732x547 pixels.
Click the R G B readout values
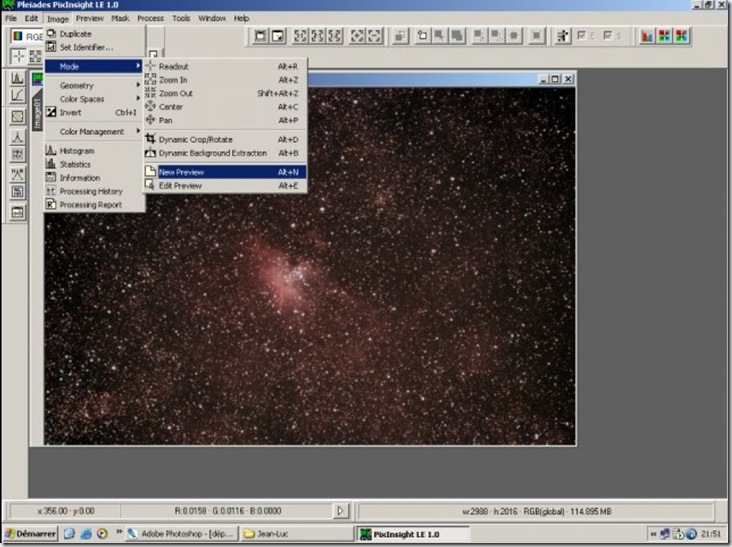228,511
